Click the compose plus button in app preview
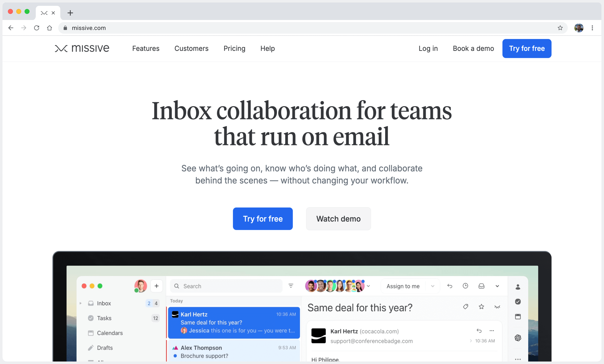The width and height of the screenshot is (604, 364). 157,286
